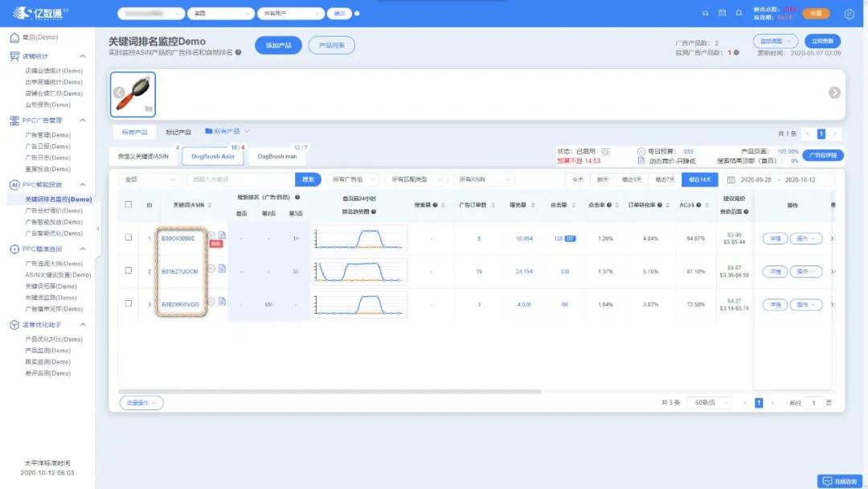Click document icon beside ASIN B01EZ7UOCM
The width and height of the screenshot is (868, 489).
(222, 269)
